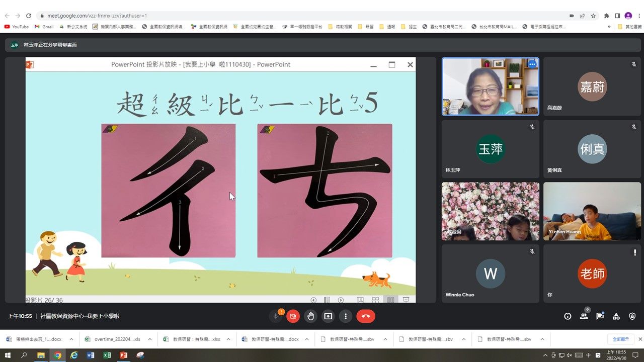Viewport: 644px width, 362px height.
Task: Unmute the microphone in Meet
Action: coord(275,316)
